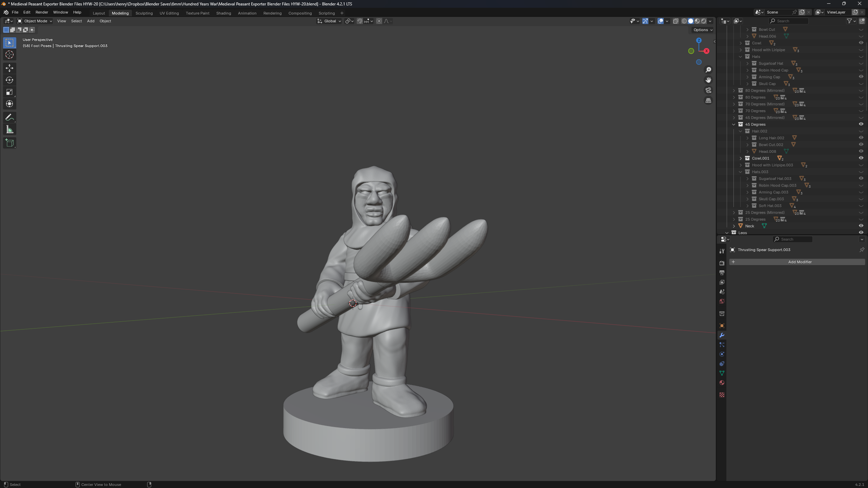
Task: Open the Object properties tab
Action: [x=722, y=326]
